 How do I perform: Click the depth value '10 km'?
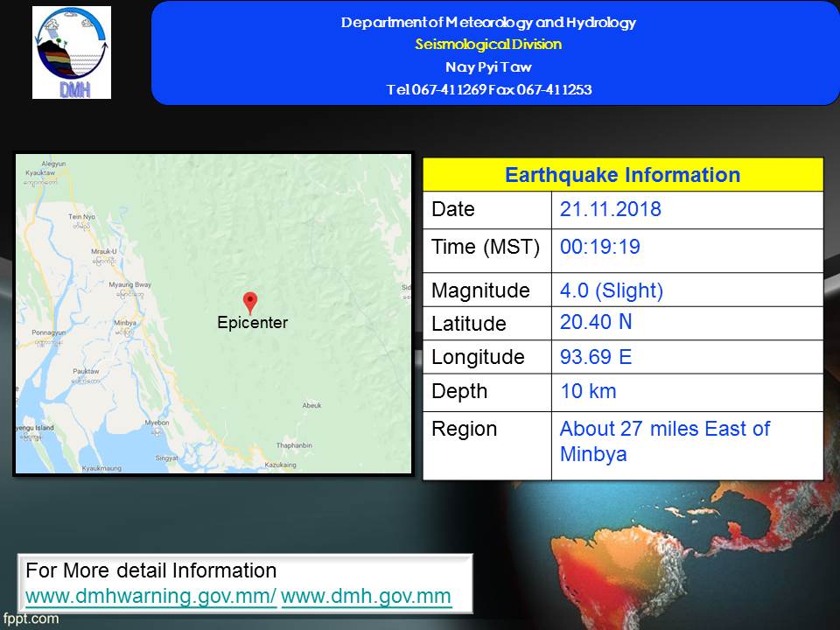pyautogui.click(x=588, y=391)
